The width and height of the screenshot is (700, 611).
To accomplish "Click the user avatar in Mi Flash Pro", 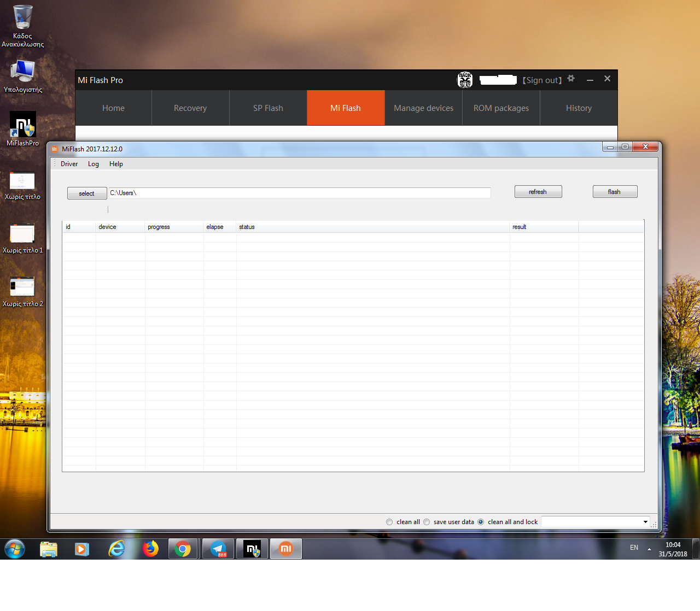I will 465,80.
